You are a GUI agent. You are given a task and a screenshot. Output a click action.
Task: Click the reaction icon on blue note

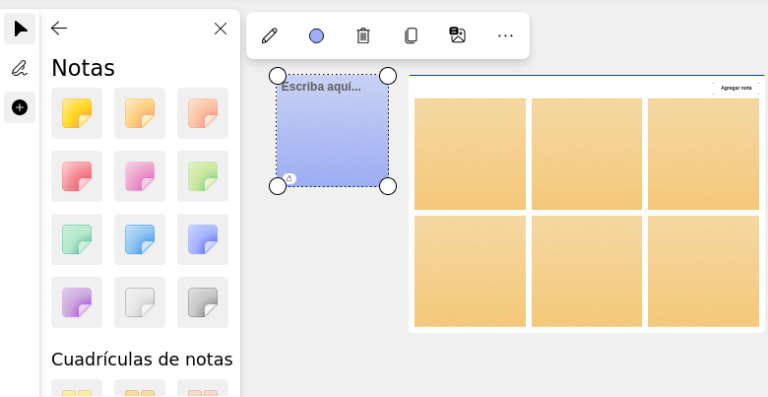pos(289,179)
